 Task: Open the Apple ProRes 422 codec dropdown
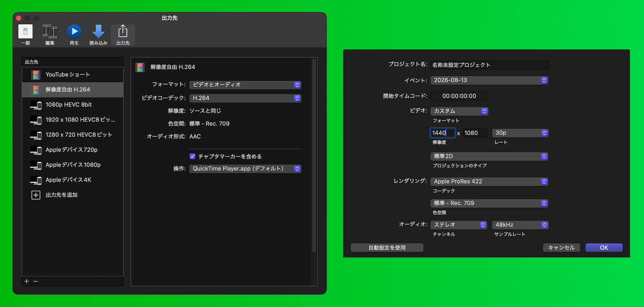coord(489,182)
